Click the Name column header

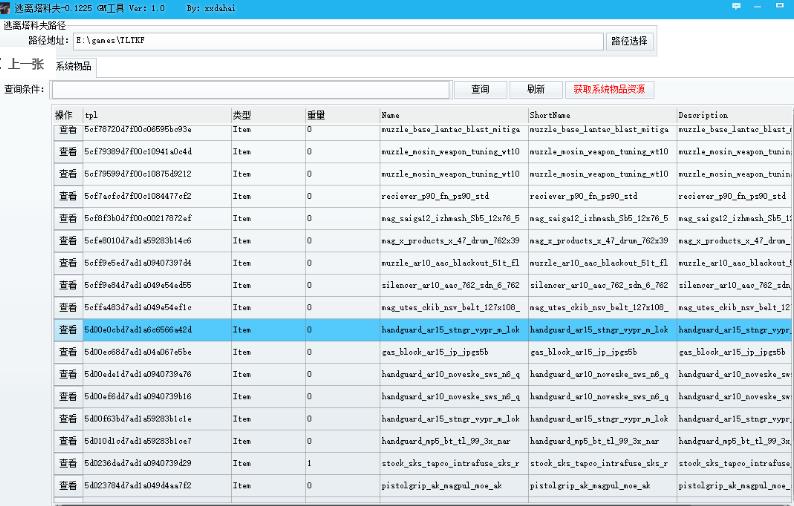(x=454, y=115)
